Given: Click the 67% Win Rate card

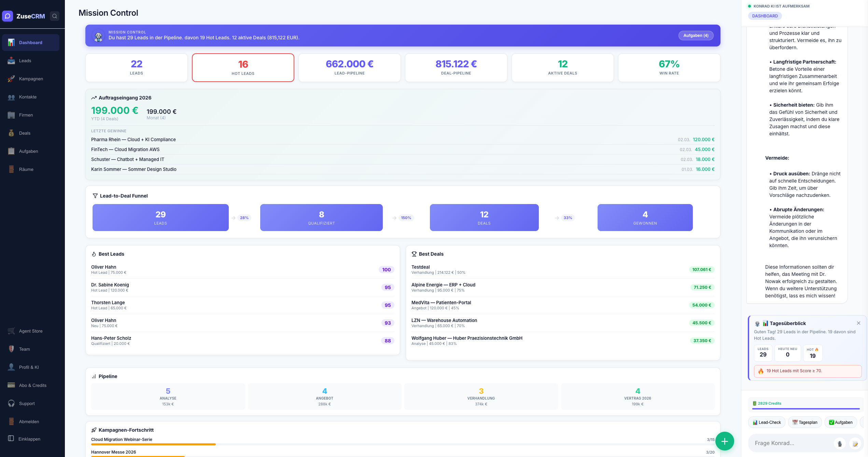Looking at the screenshot, I should 669,68.
